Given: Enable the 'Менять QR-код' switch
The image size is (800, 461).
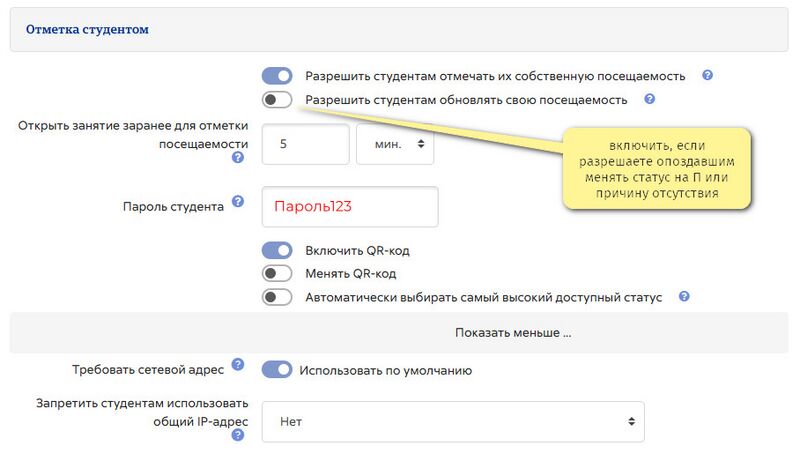Looking at the screenshot, I should (x=277, y=274).
